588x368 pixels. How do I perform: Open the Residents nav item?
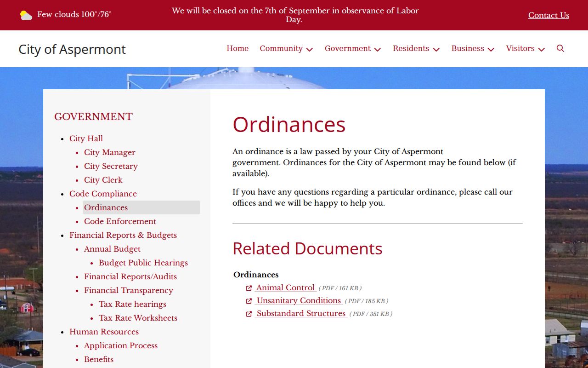pyautogui.click(x=411, y=48)
